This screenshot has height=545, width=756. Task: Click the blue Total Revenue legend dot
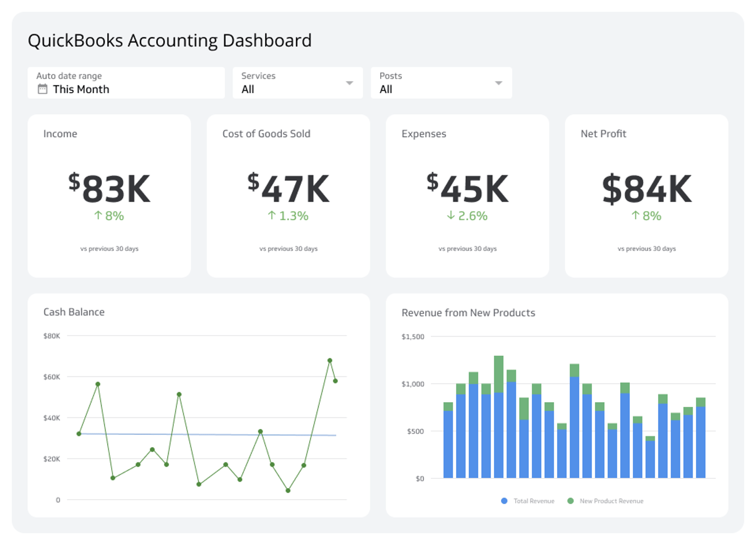(503, 501)
